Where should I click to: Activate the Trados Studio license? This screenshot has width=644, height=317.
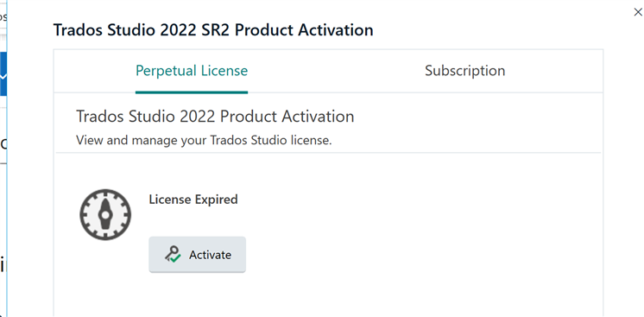[x=197, y=255]
